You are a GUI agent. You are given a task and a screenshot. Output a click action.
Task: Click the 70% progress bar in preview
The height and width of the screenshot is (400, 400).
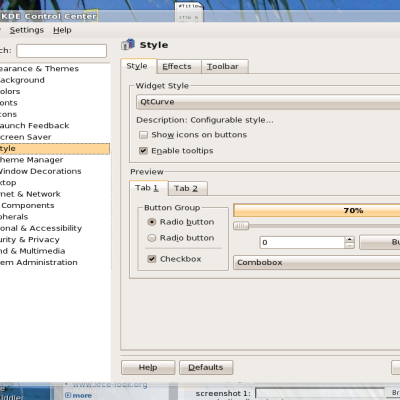(x=317, y=211)
